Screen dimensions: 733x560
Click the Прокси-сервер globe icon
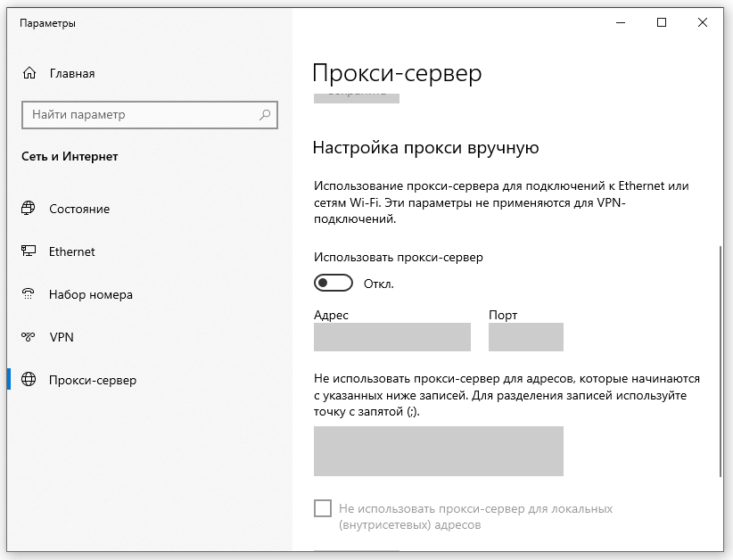(x=29, y=380)
